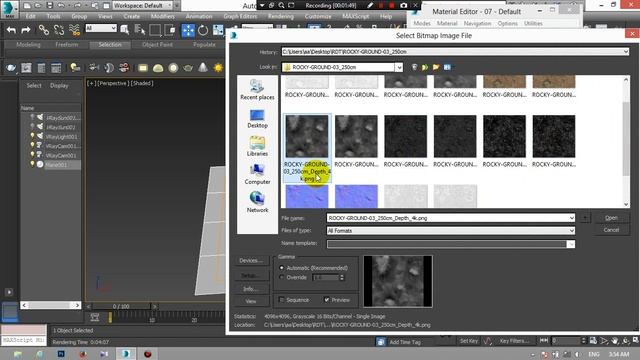Toggle light bulb for VRaySun001 in scene list

[32, 127]
